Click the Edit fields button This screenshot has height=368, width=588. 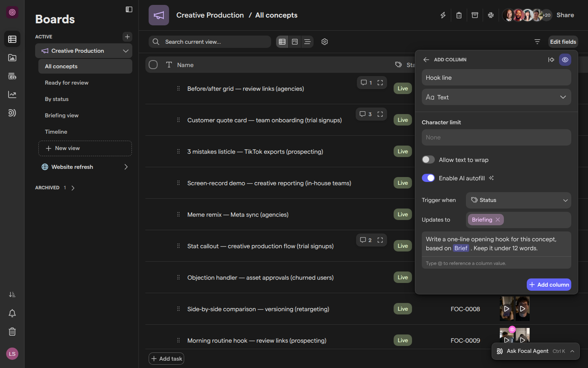point(563,42)
